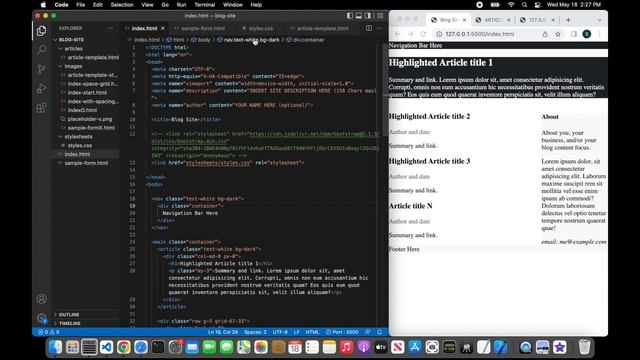
Task: Open the Explorer view in activity bar
Action: coord(41,31)
